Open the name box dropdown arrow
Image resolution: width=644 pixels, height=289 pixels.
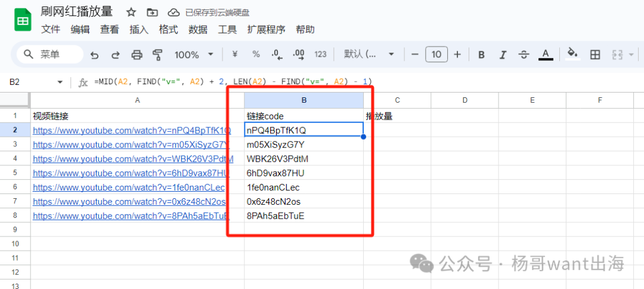coord(60,82)
